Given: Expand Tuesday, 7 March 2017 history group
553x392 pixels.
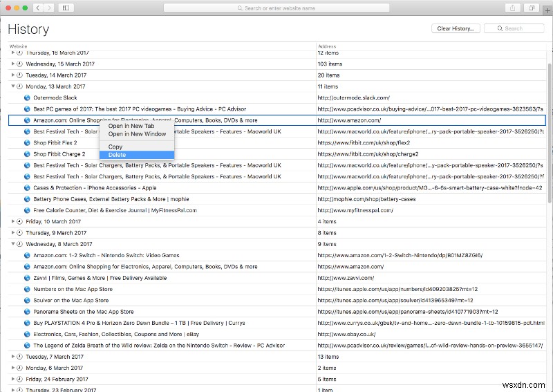Looking at the screenshot, I should (x=12, y=357).
